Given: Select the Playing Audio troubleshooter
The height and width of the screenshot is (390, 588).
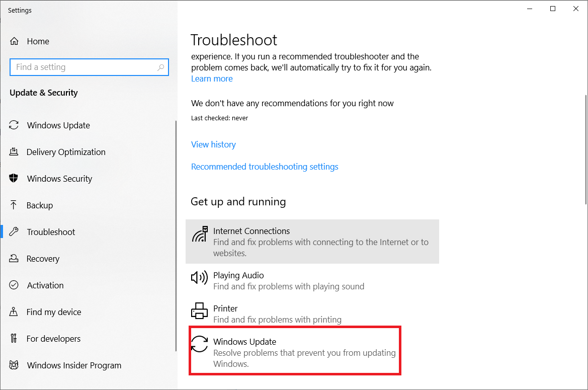Looking at the screenshot, I should (312, 280).
